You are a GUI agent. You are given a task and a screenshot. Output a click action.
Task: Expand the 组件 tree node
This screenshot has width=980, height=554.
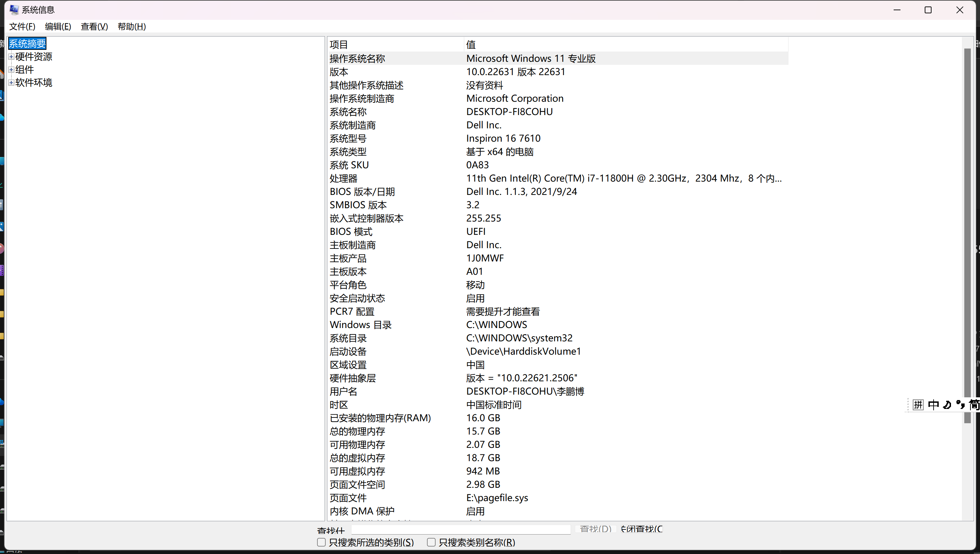pyautogui.click(x=11, y=69)
